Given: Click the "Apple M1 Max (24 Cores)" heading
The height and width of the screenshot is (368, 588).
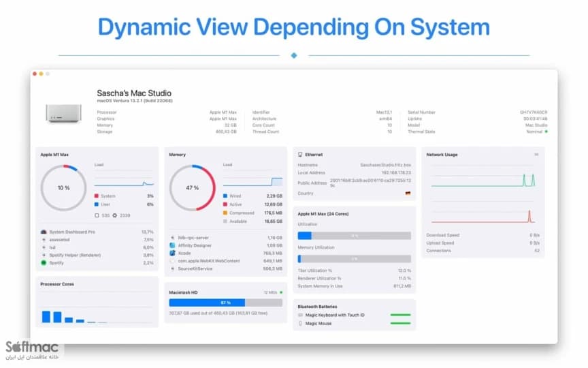Looking at the screenshot, I should [x=323, y=214].
